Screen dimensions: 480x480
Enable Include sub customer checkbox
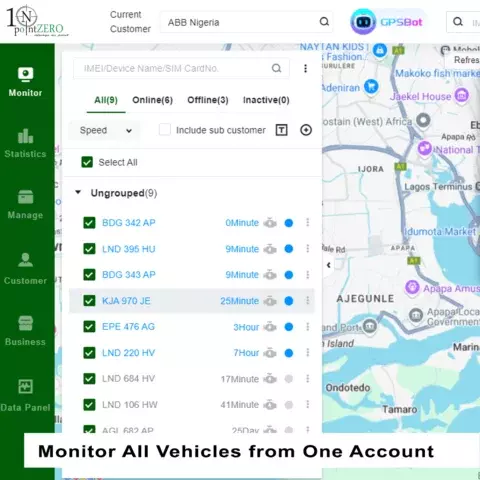point(165,130)
